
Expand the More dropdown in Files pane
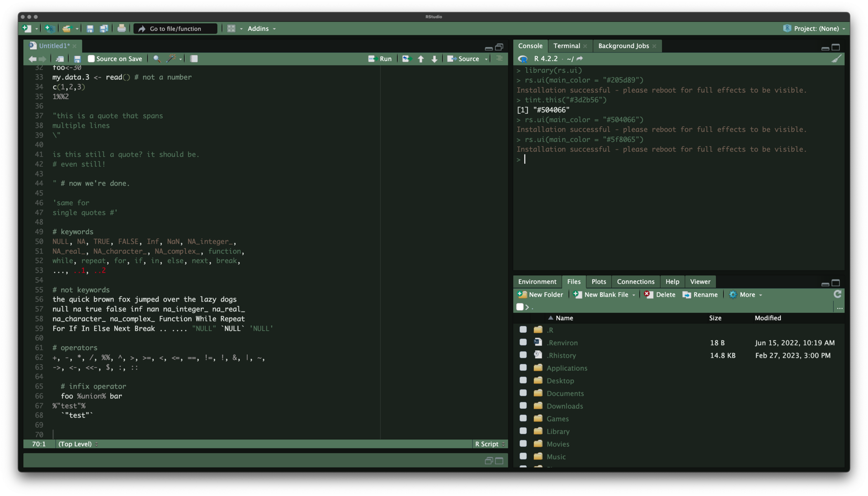(747, 294)
